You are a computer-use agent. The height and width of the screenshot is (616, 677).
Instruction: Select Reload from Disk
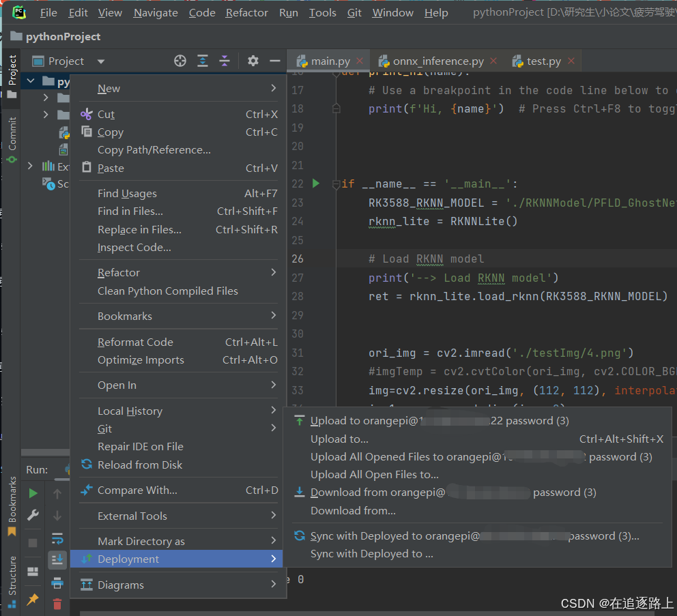(x=178, y=465)
